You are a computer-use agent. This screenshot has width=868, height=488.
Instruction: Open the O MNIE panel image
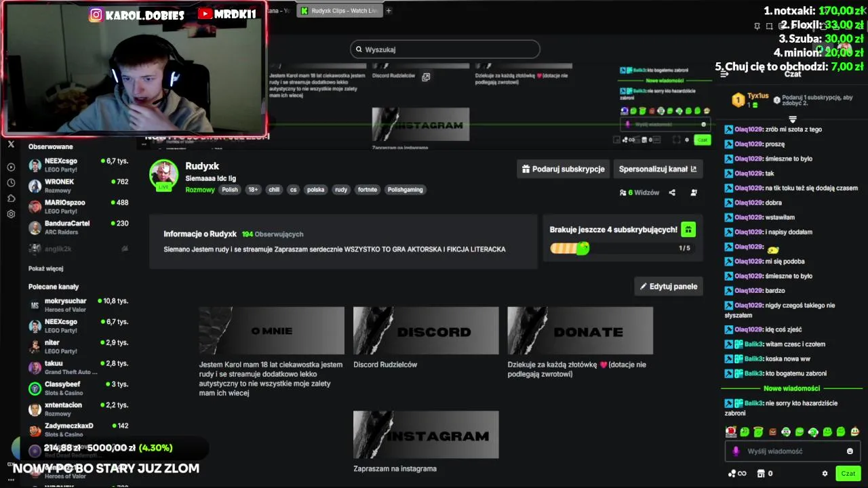271,331
